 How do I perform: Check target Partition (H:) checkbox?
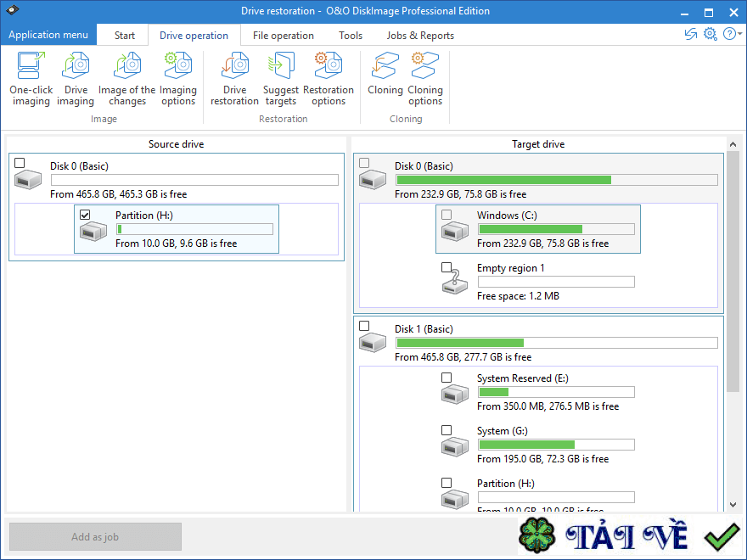(x=447, y=483)
